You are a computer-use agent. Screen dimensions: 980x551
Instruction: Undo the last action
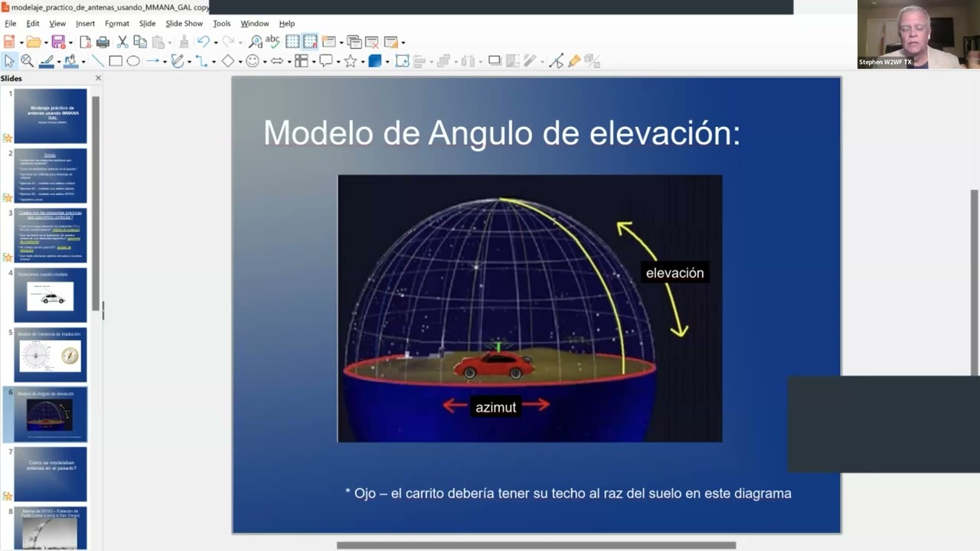203,42
